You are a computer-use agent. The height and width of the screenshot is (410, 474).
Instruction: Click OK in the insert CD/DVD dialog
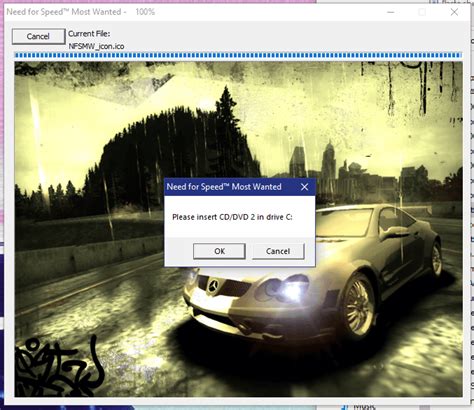219,251
